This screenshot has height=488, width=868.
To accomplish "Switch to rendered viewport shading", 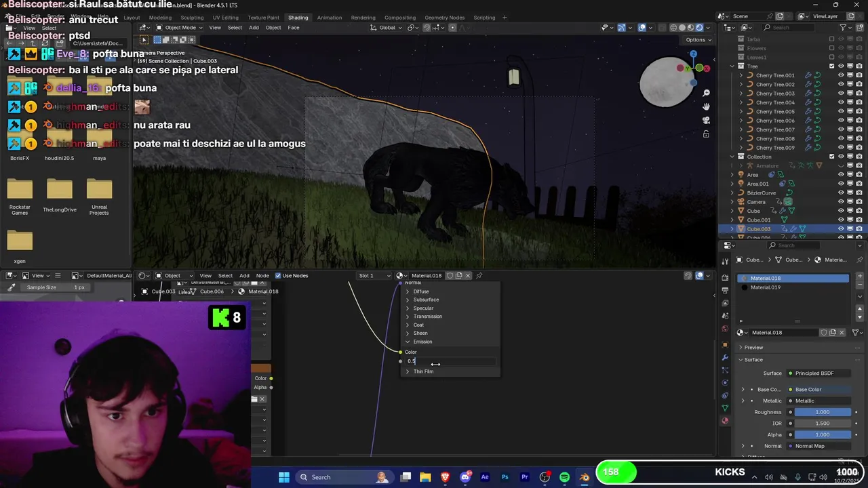I will point(699,28).
